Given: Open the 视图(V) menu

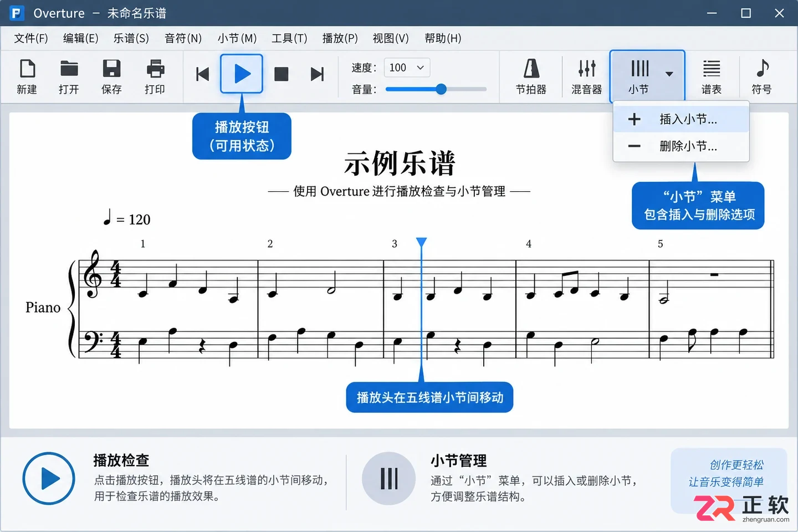Looking at the screenshot, I should click(x=391, y=38).
